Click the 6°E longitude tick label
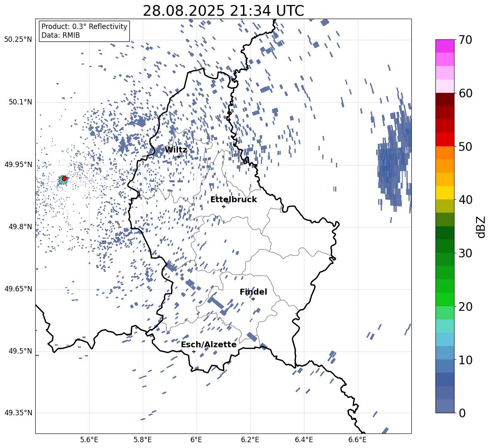The height and width of the screenshot is (448, 491). click(196, 440)
